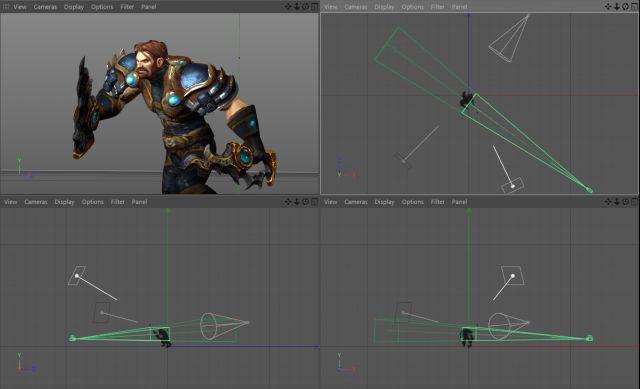Toggle maximize icon of perspective viewport
The width and height of the screenshot is (640, 389).
(314, 7)
